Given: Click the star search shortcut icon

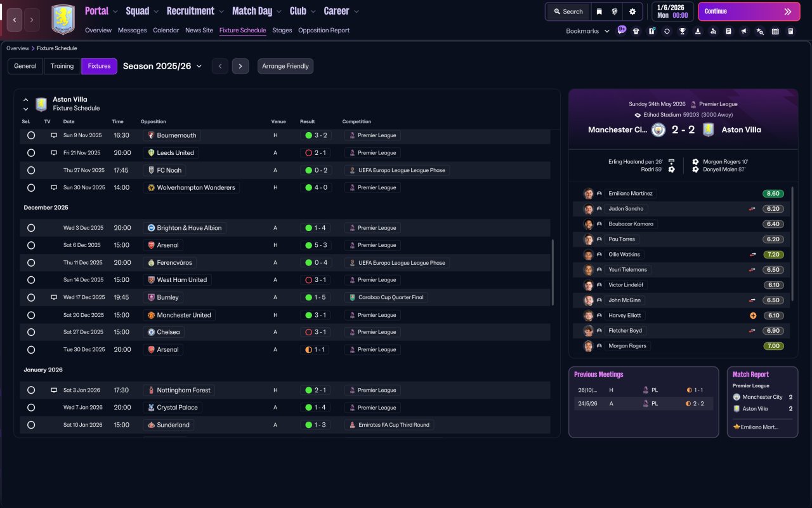Looking at the screenshot, I should coord(759,31).
